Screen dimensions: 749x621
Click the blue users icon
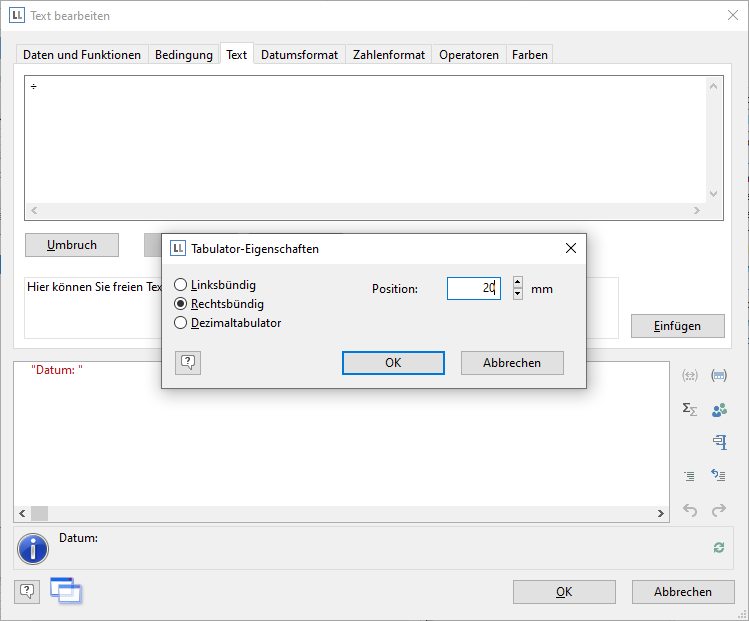pyautogui.click(x=718, y=409)
